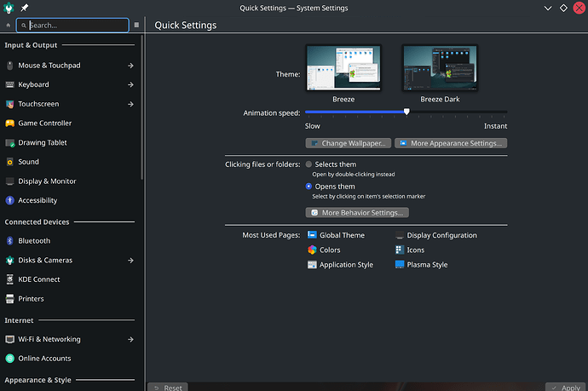
Task: Click the Printers icon
Action: click(10, 299)
